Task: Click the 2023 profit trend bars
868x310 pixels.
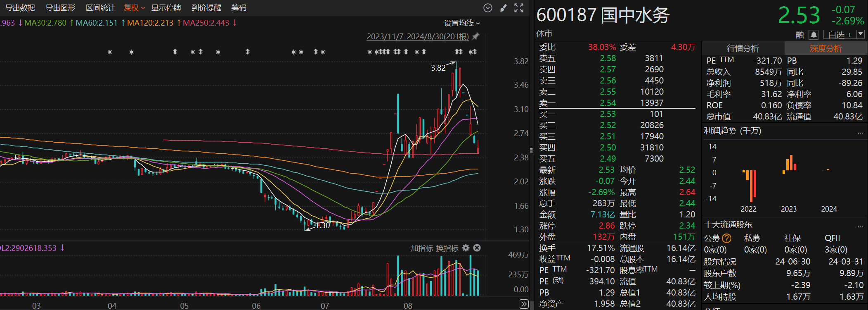Action: [x=789, y=165]
